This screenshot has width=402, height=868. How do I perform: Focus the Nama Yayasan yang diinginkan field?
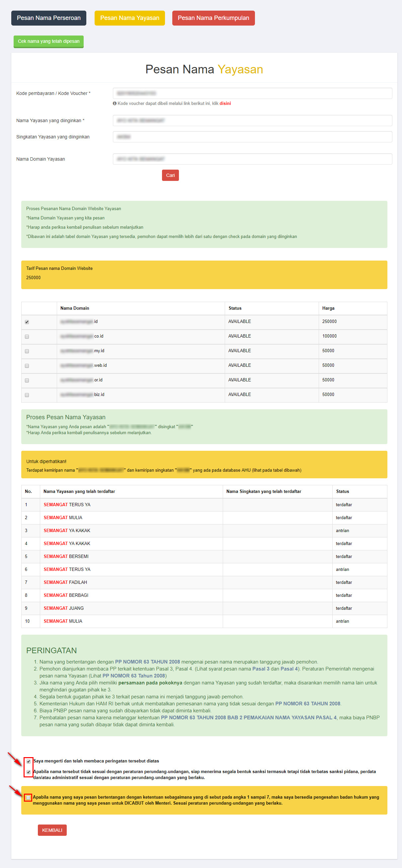coord(252,120)
